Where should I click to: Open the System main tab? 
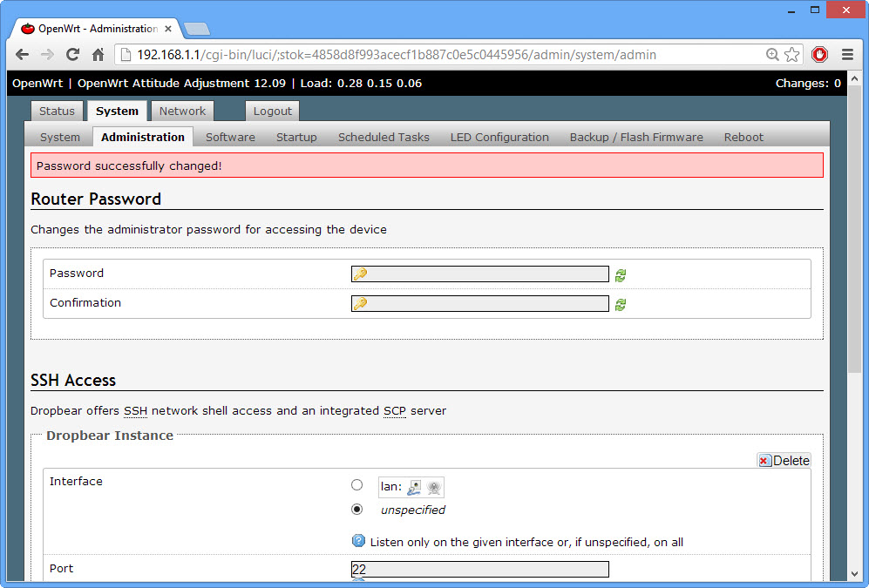click(117, 111)
